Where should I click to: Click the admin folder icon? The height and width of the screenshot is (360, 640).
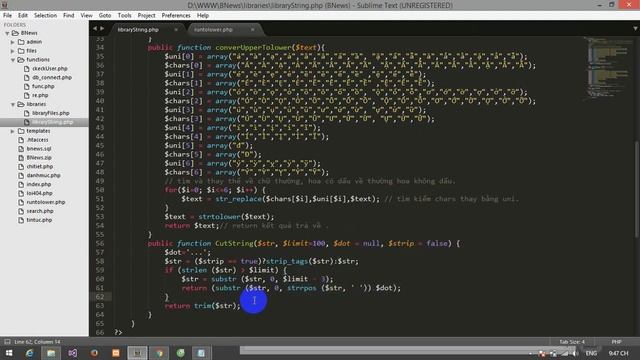click(x=21, y=42)
